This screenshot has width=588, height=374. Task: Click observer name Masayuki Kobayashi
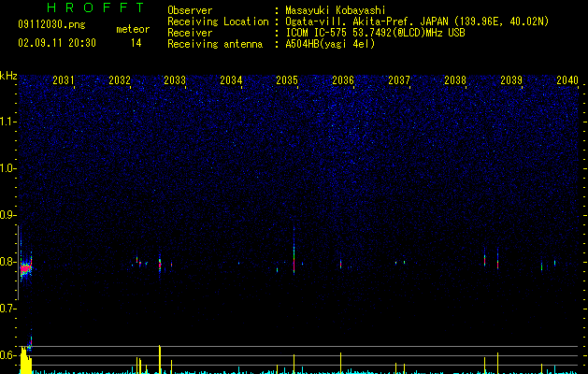[336, 10]
